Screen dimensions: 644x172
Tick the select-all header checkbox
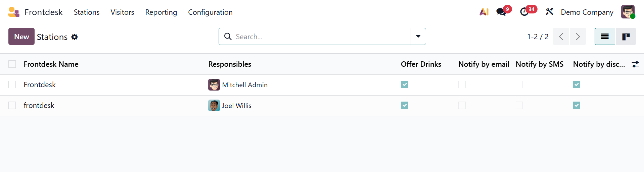tap(12, 64)
